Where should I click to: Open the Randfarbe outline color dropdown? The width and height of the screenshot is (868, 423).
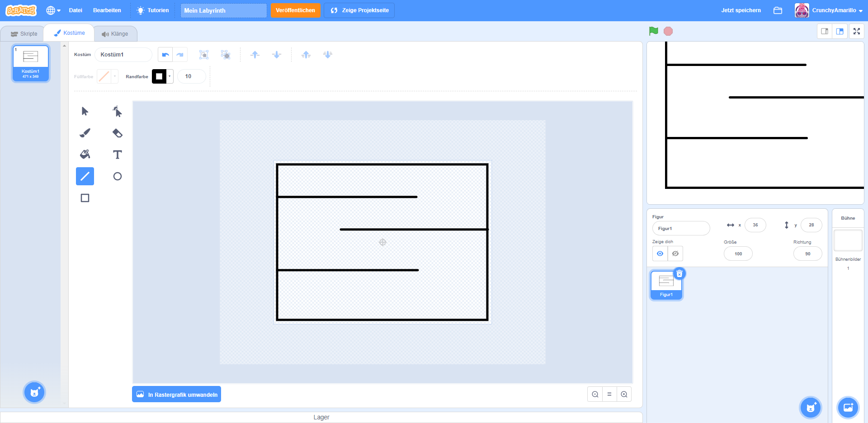pos(170,76)
